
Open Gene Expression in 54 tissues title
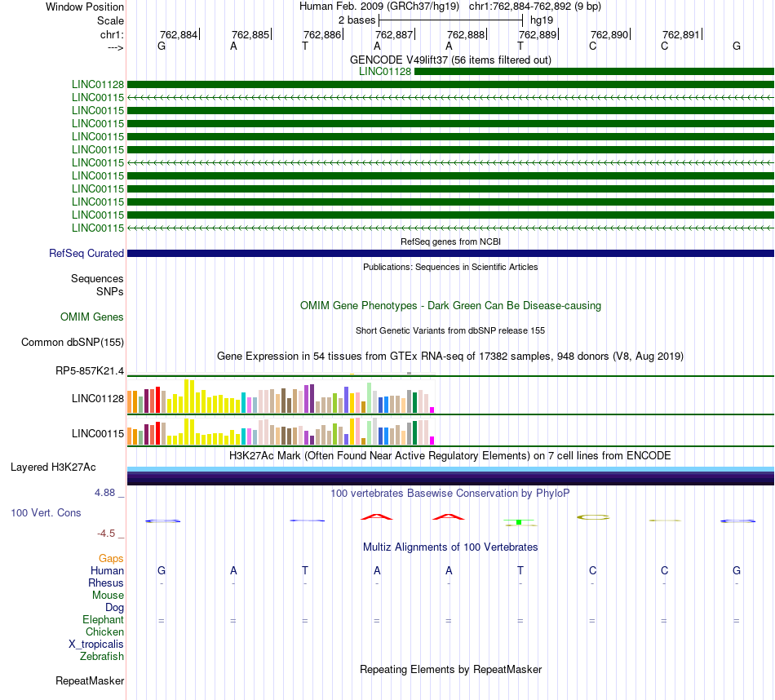coord(450,357)
